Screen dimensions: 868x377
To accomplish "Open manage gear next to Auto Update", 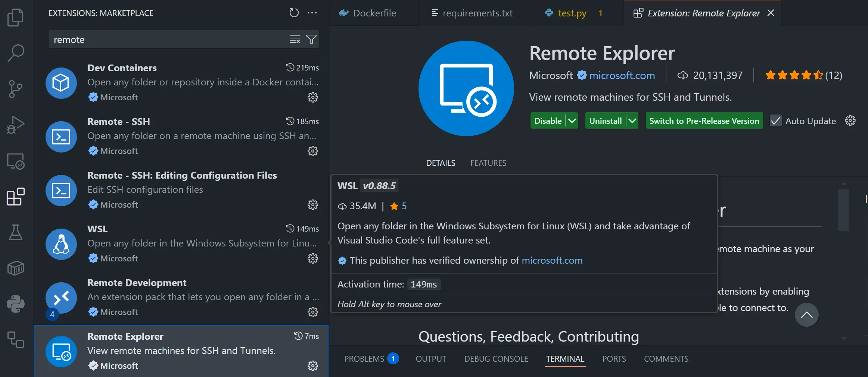I will tap(850, 121).
